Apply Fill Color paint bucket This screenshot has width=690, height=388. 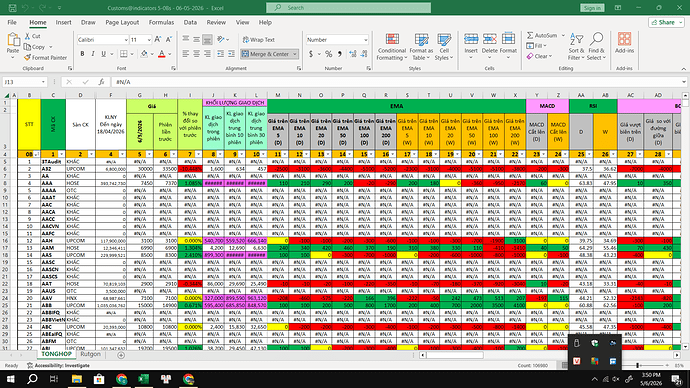144,54
